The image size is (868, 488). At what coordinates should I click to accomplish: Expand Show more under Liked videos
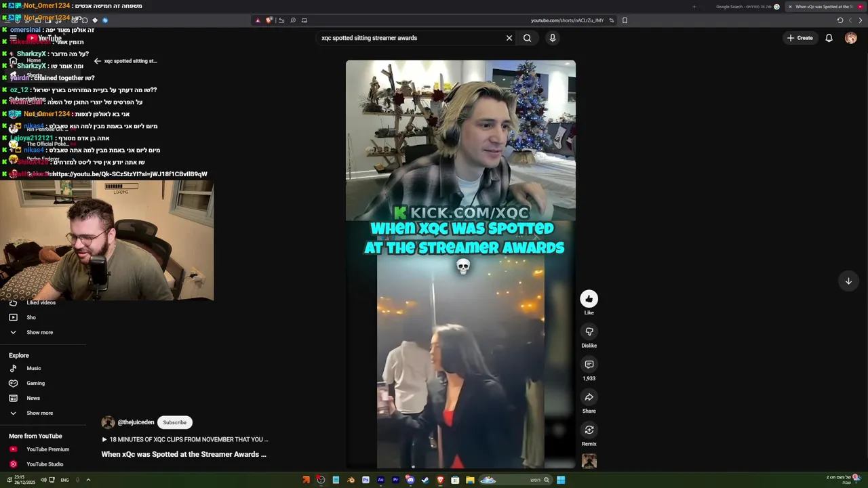(x=39, y=333)
